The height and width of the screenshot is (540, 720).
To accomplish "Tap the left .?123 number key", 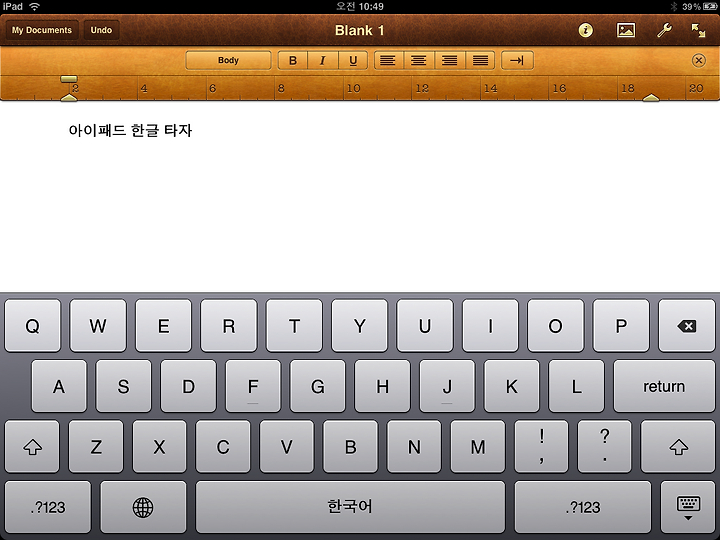I will click(x=48, y=507).
